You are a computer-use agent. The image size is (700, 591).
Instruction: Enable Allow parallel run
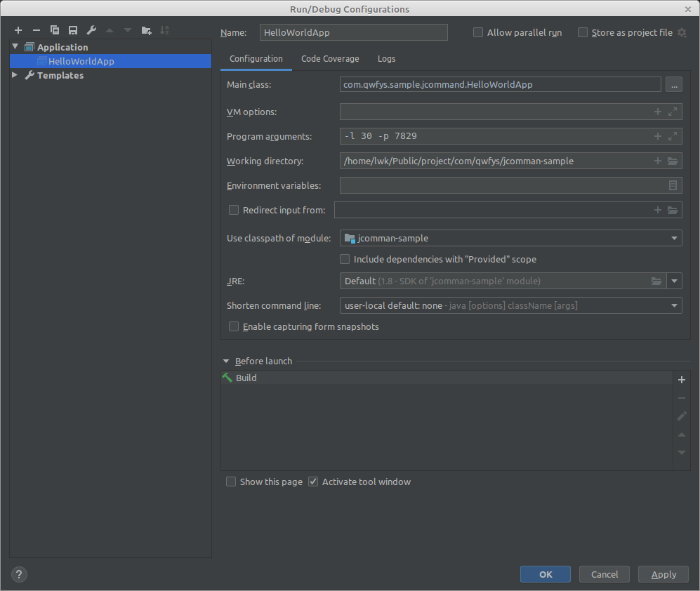tap(478, 32)
